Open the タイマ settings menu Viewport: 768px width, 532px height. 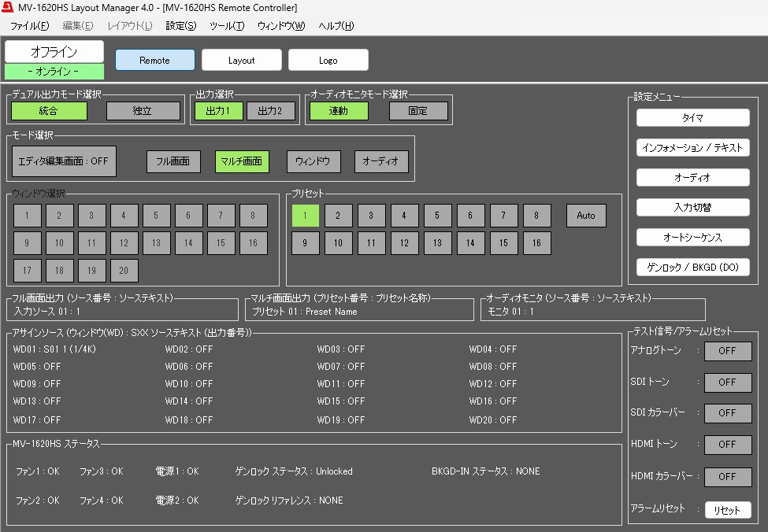692,118
